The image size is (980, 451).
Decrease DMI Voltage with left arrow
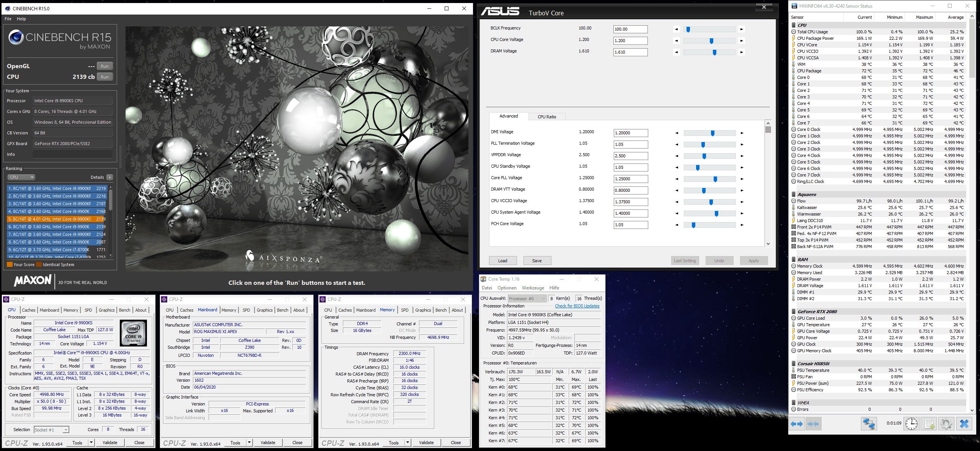click(x=677, y=133)
